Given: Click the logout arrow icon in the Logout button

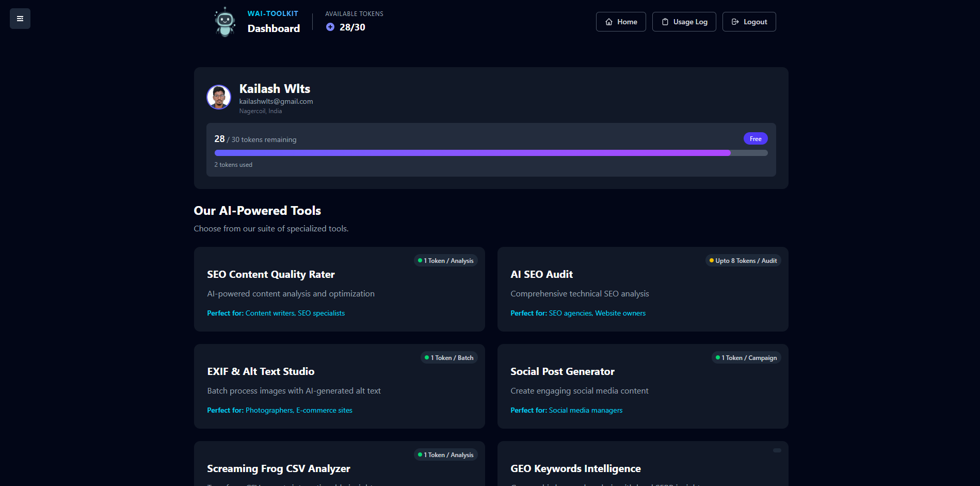Looking at the screenshot, I should click(735, 22).
